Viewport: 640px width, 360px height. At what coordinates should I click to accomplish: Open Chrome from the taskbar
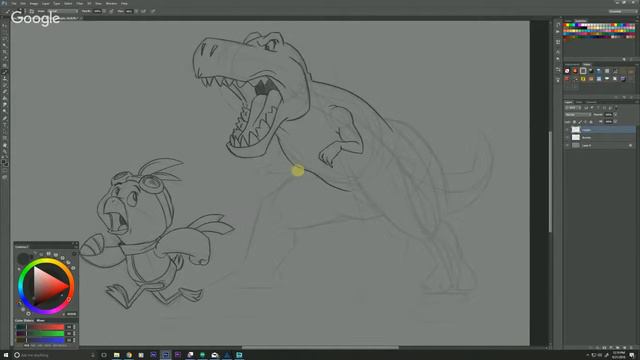[129, 355]
